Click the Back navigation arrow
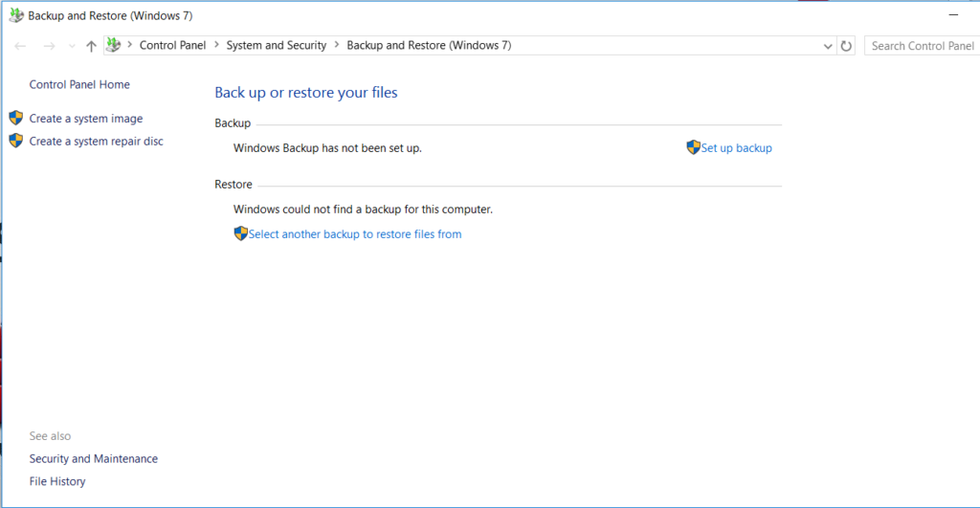The height and width of the screenshot is (508, 980). 20,46
